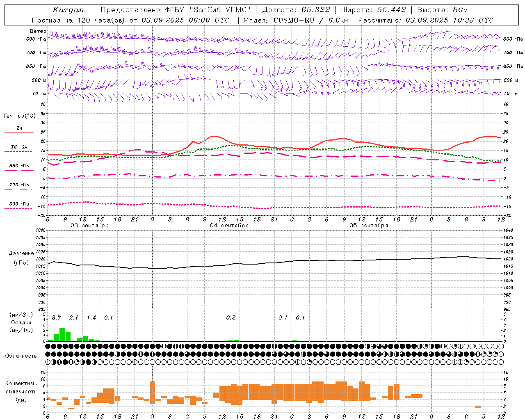Click the 0.2 precipitation value

tap(231, 317)
